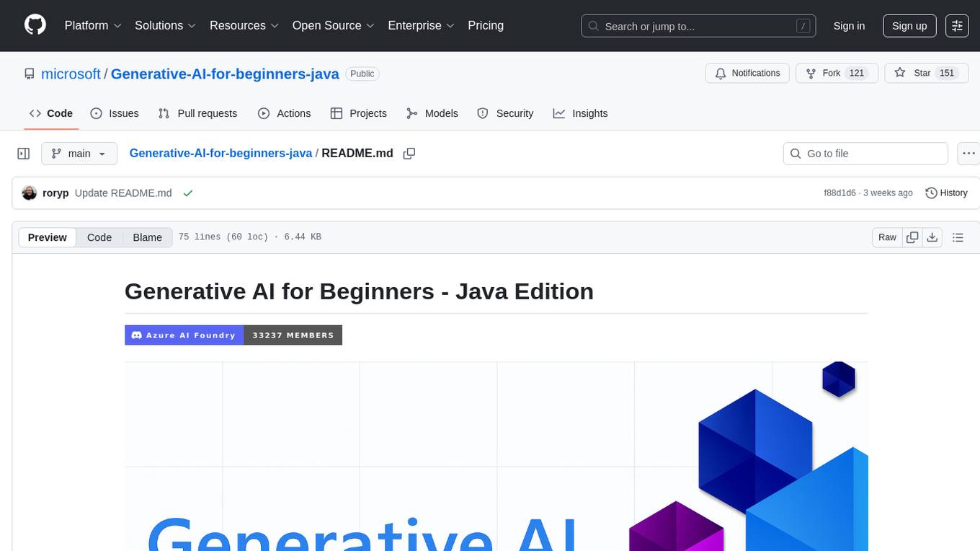The height and width of the screenshot is (551, 980).
Task: Open the microsoft organization link
Action: [x=71, y=74]
